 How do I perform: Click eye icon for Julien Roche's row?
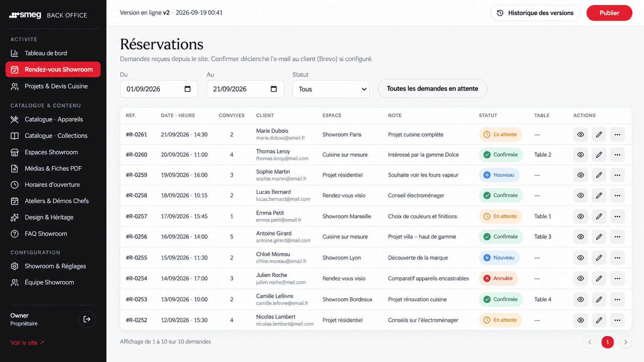(580, 279)
